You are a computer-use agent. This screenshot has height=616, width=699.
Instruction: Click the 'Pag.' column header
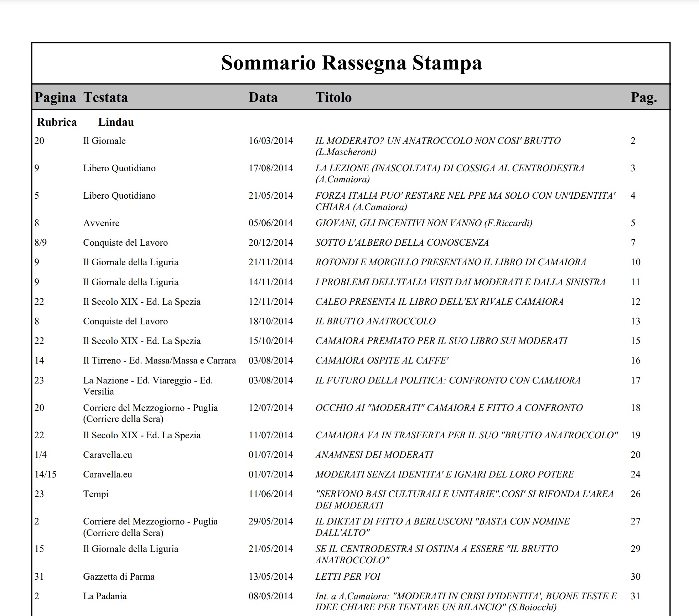644,98
